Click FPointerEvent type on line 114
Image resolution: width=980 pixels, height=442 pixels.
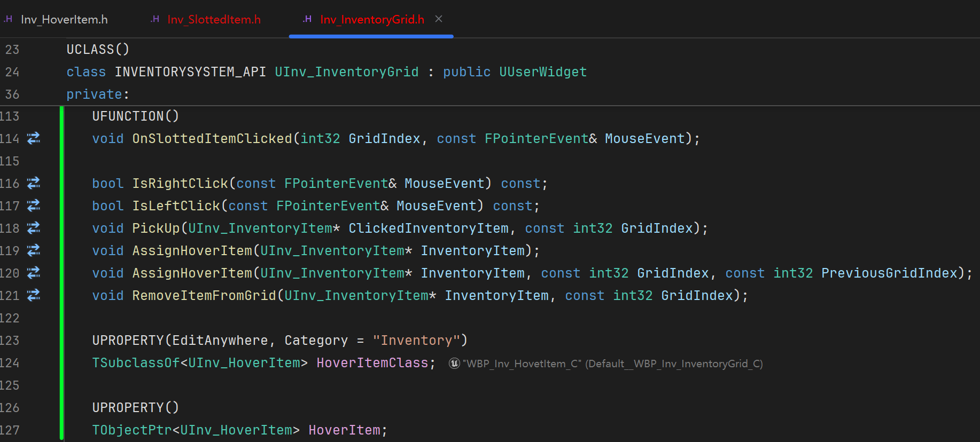click(x=536, y=139)
